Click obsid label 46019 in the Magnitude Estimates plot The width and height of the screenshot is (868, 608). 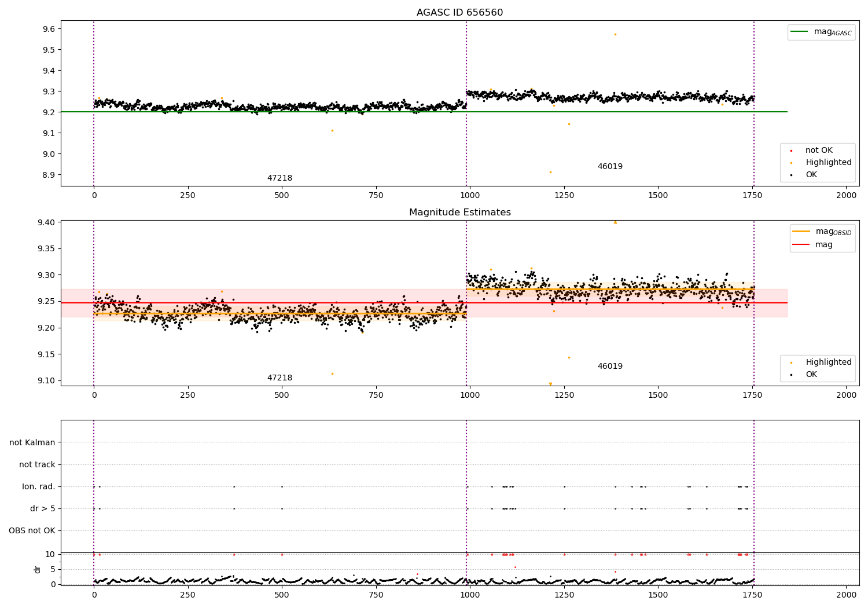point(610,367)
